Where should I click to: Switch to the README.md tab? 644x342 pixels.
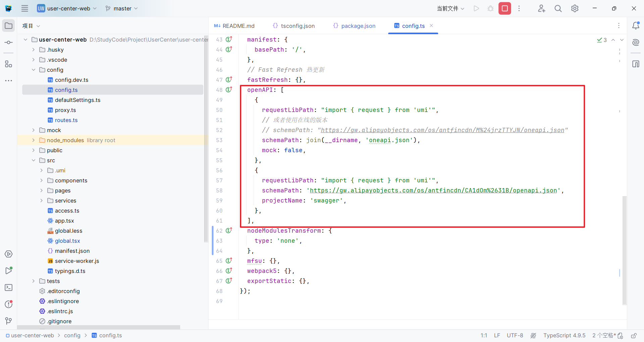point(234,26)
